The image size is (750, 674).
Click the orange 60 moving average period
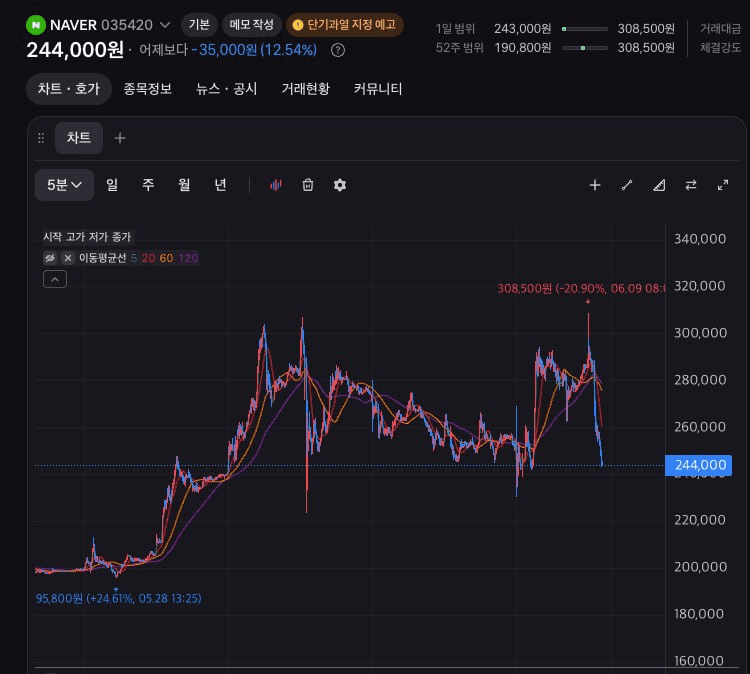pos(166,258)
